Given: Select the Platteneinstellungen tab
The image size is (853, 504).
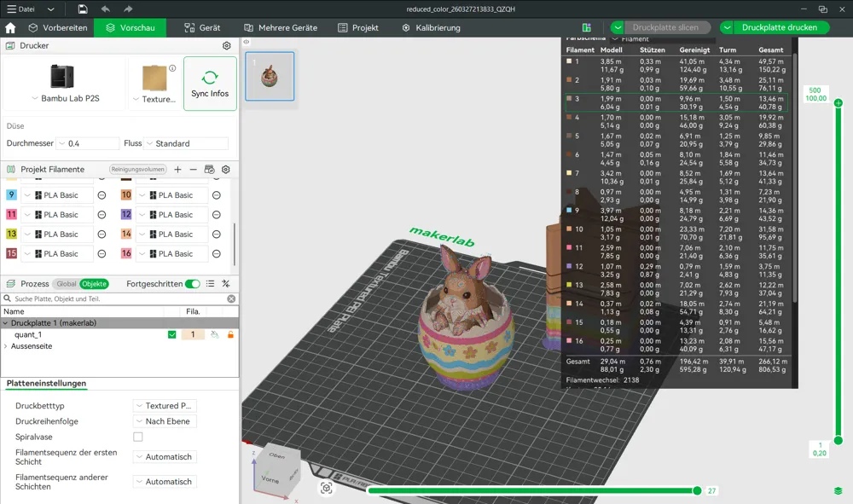Looking at the screenshot, I should click(46, 383).
